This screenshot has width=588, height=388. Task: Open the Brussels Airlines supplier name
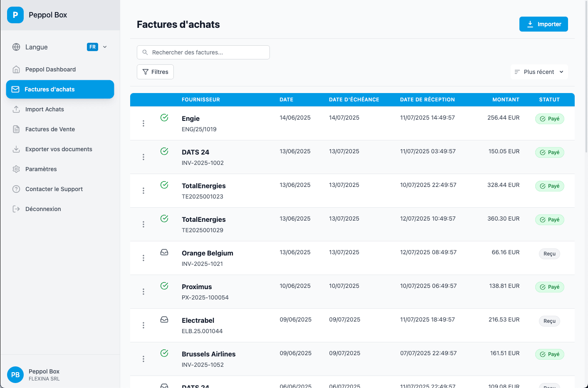[x=209, y=354]
